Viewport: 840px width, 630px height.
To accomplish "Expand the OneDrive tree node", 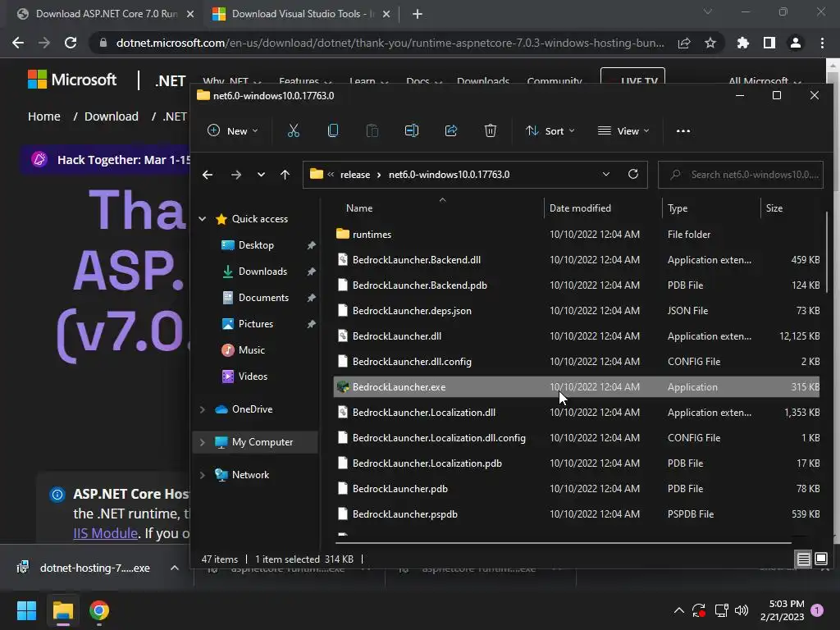I will 203,409.
